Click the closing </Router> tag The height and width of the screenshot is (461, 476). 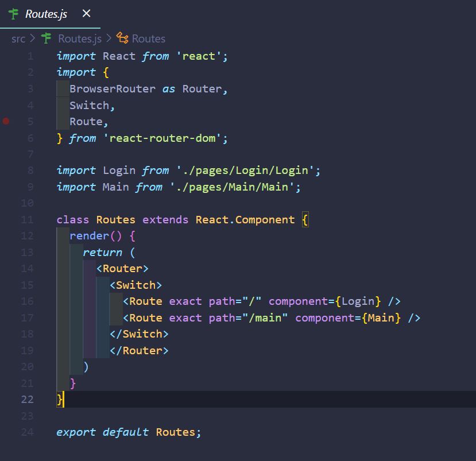[139, 351]
